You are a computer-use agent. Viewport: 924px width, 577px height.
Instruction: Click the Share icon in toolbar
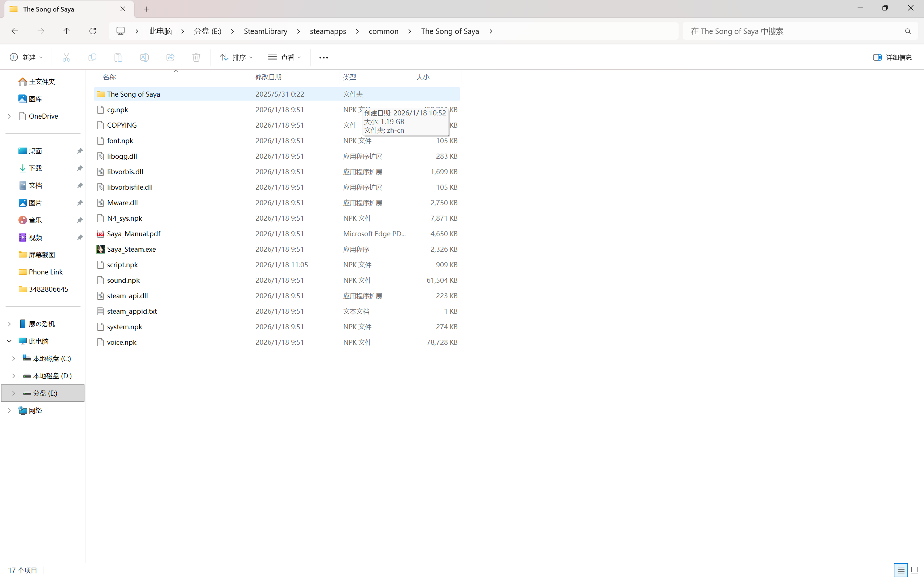pos(170,57)
